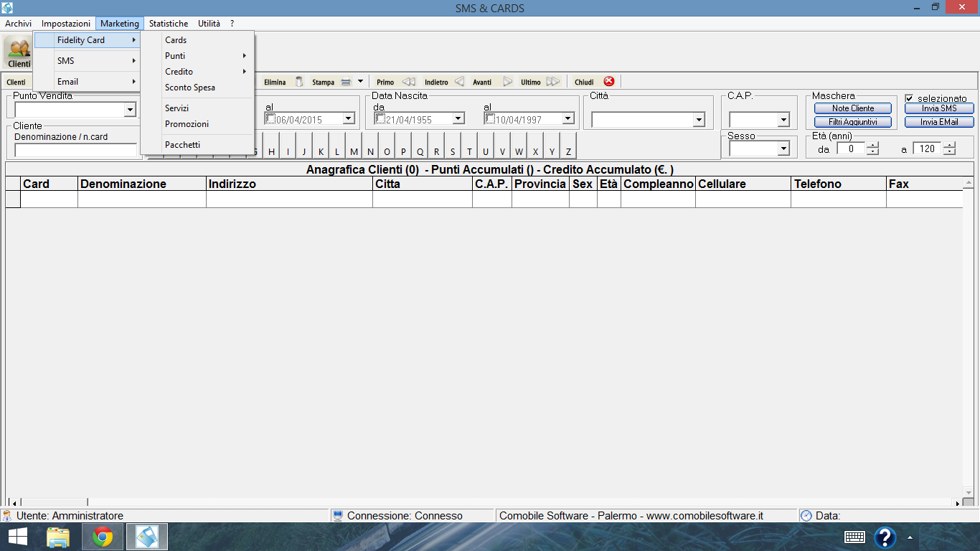Click the Utente user icon in status bar
Screen dimensions: 980x551
(x=7, y=516)
